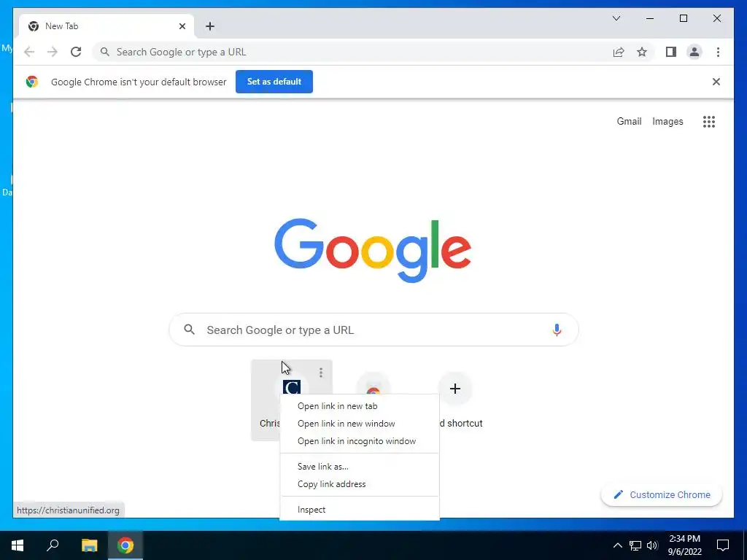This screenshot has width=747, height=560.
Task: Reload the current page
Action: (x=76, y=52)
